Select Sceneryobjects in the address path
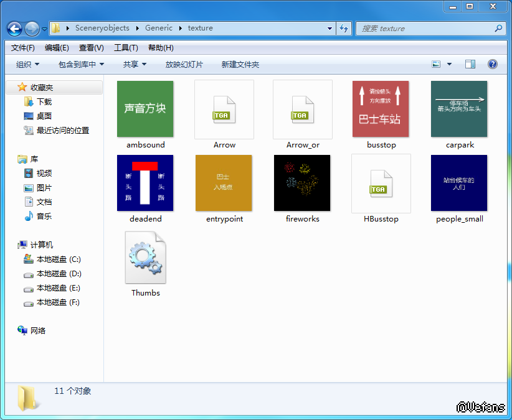512x420 pixels. tap(102, 28)
